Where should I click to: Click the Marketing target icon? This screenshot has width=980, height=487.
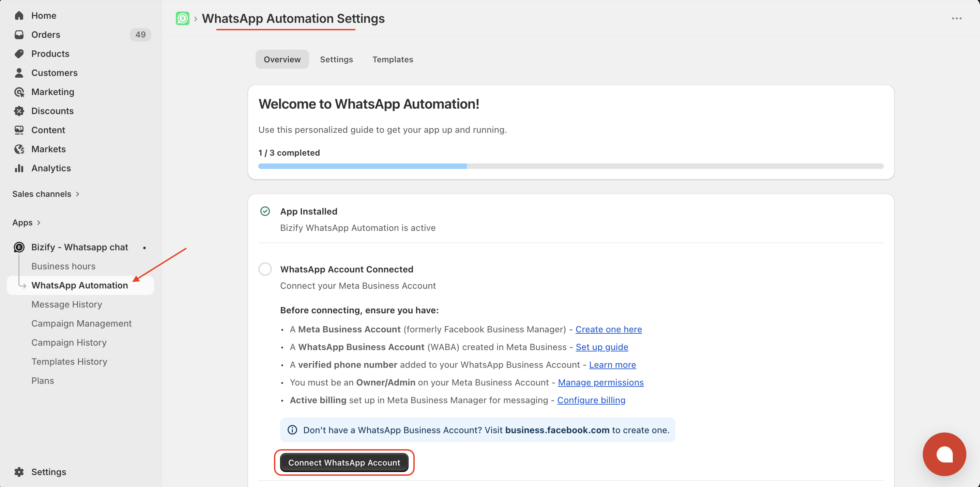(x=19, y=92)
